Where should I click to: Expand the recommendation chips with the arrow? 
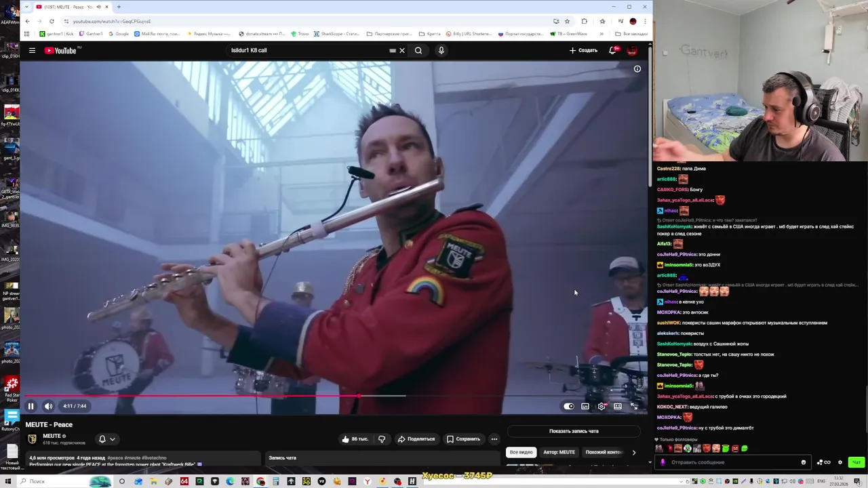634,452
